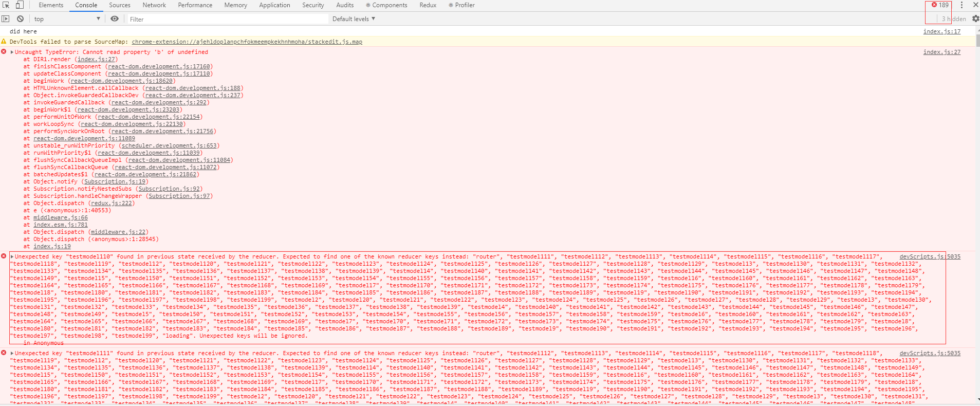Activate the inspect element picker icon

pos(6,5)
